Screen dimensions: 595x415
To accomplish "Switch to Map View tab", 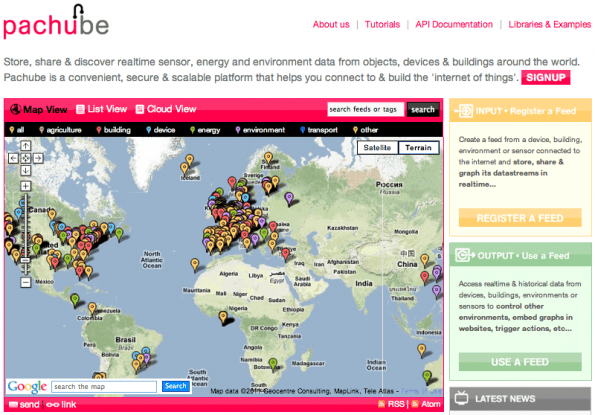I will [x=39, y=110].
